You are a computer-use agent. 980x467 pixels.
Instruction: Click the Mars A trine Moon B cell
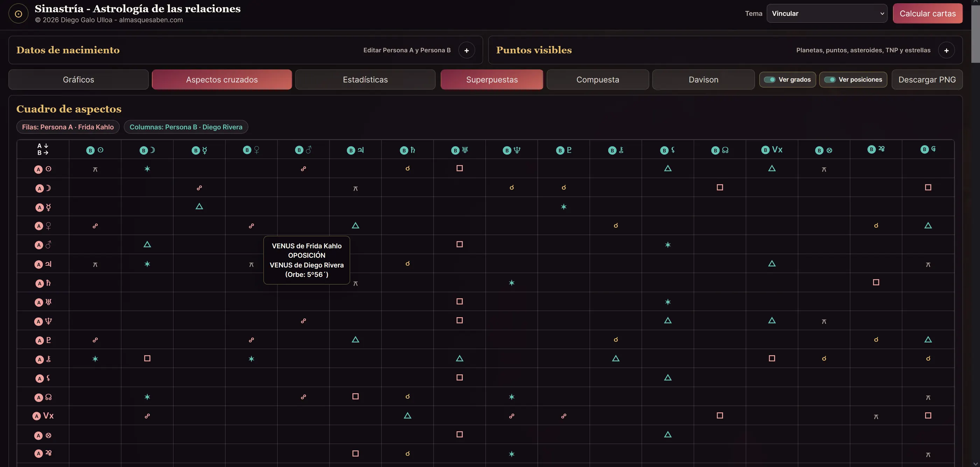coord(147,244)
